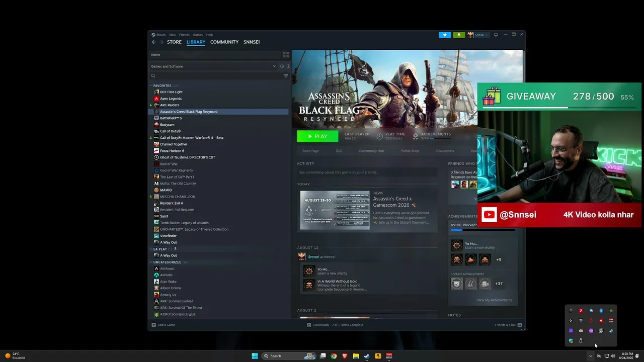Select Forza Horizon 6 in the library
The height and width of the screenshot is (362, 644).
pos(172,151)
